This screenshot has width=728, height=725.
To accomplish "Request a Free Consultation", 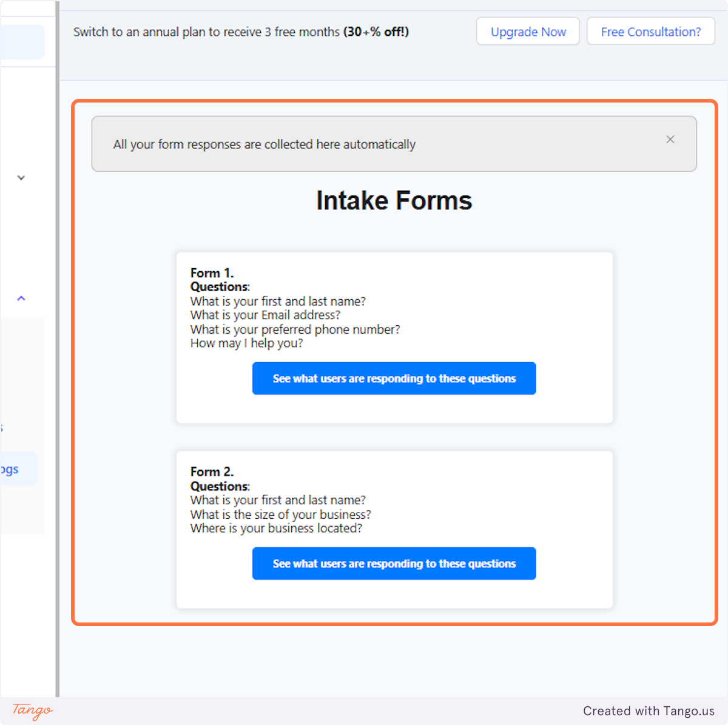I will (x=650, y=31).
